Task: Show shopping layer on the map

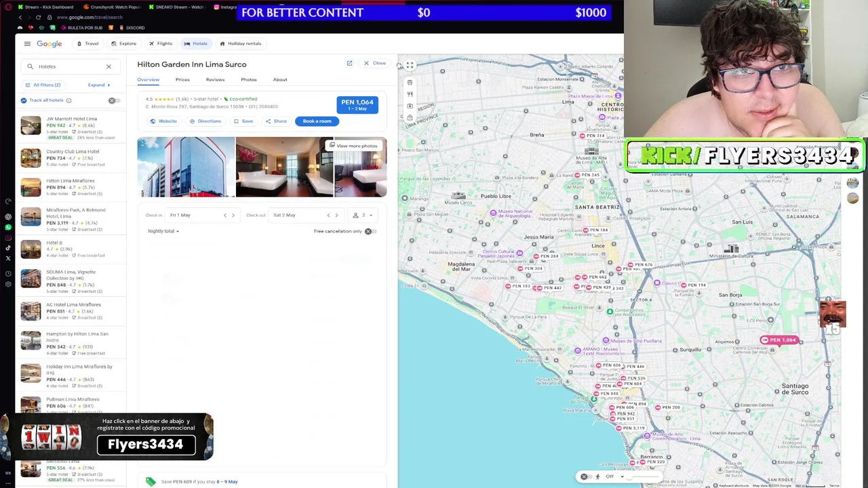Action: click(x=410, y=117)
